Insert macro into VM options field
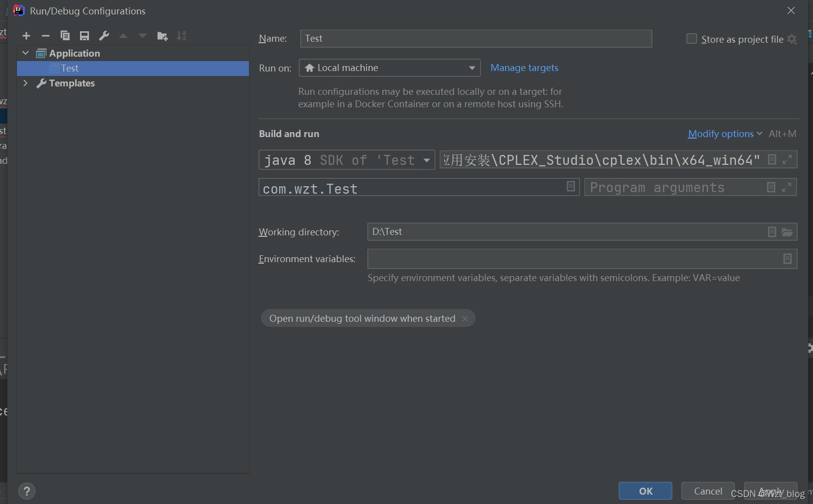The image size is (813, 504). click(772, 159)
